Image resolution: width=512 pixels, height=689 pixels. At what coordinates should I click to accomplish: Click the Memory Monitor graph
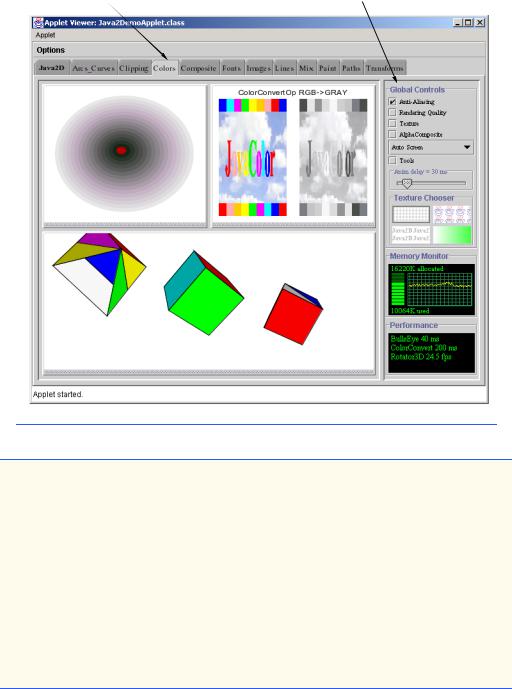(439, 289)
